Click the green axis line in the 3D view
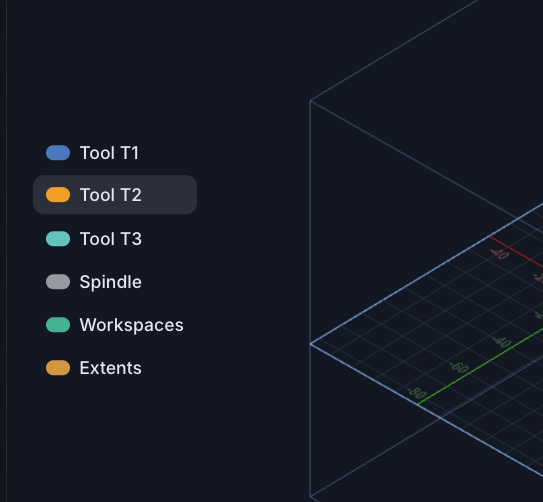543x502 pixels. coord(480,367)
